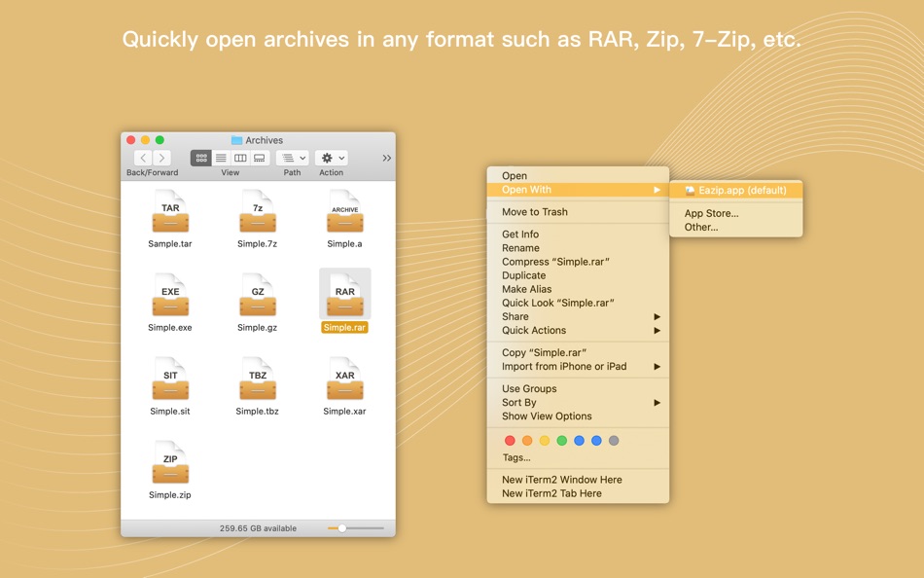
Task: Open the Action gear menu
Action: [331, 158]
